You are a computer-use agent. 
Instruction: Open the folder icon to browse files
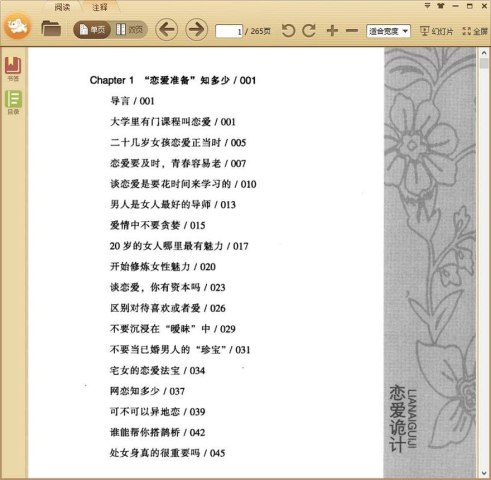(x=51, y=28)
